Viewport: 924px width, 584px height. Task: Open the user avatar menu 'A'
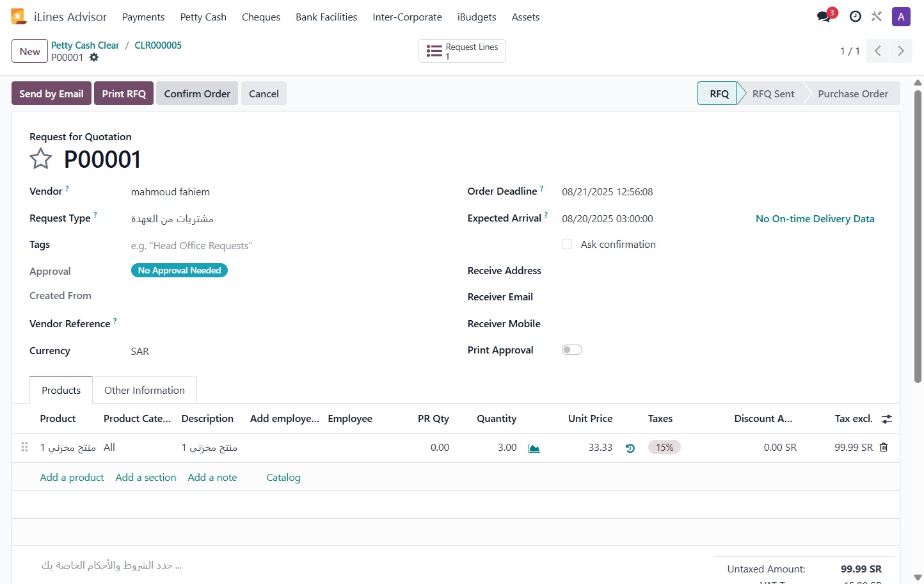[901, 17]
